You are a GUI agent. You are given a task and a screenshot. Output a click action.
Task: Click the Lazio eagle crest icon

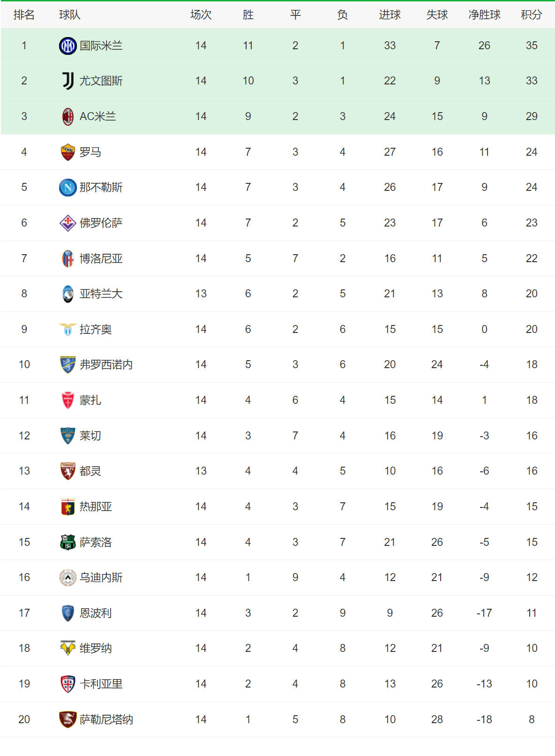click(x=68, y=330)
